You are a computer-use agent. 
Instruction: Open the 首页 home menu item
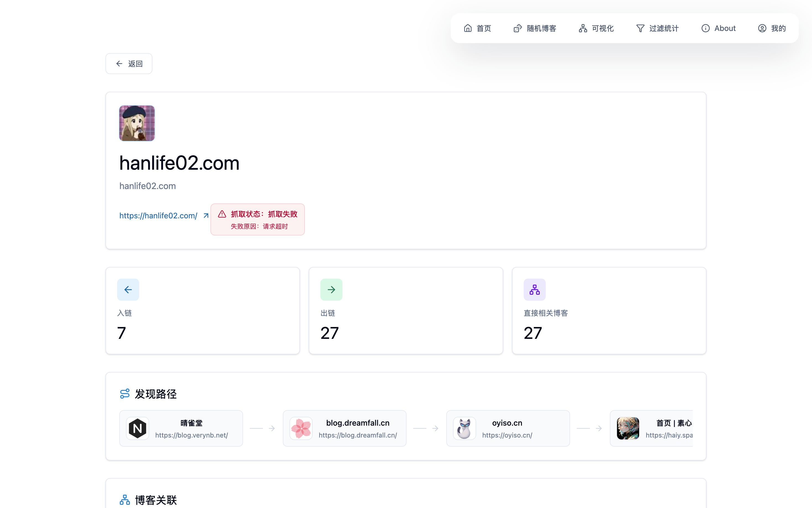477,28
